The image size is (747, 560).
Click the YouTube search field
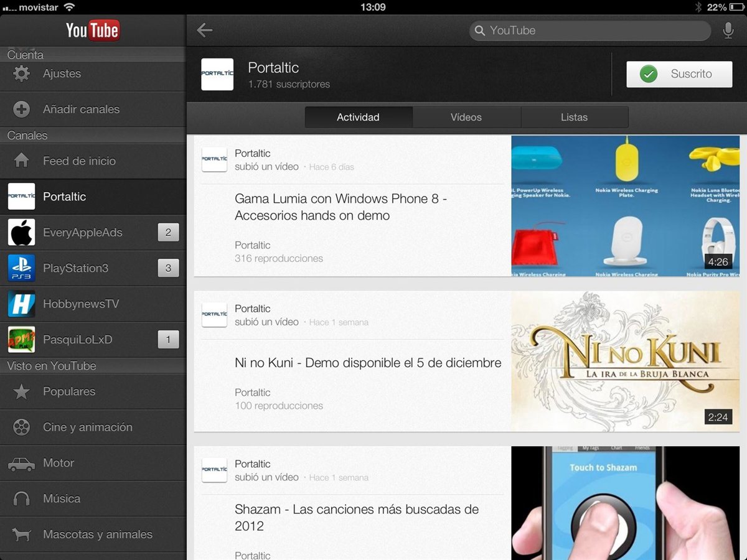590,30
